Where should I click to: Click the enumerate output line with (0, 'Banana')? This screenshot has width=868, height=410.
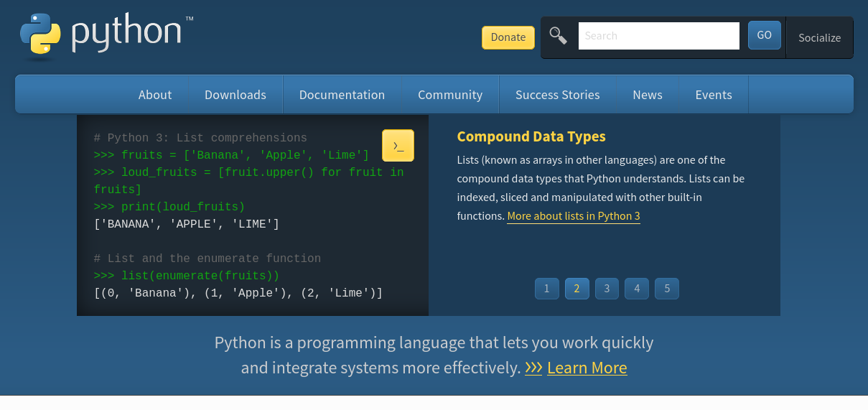click(238, 293)
